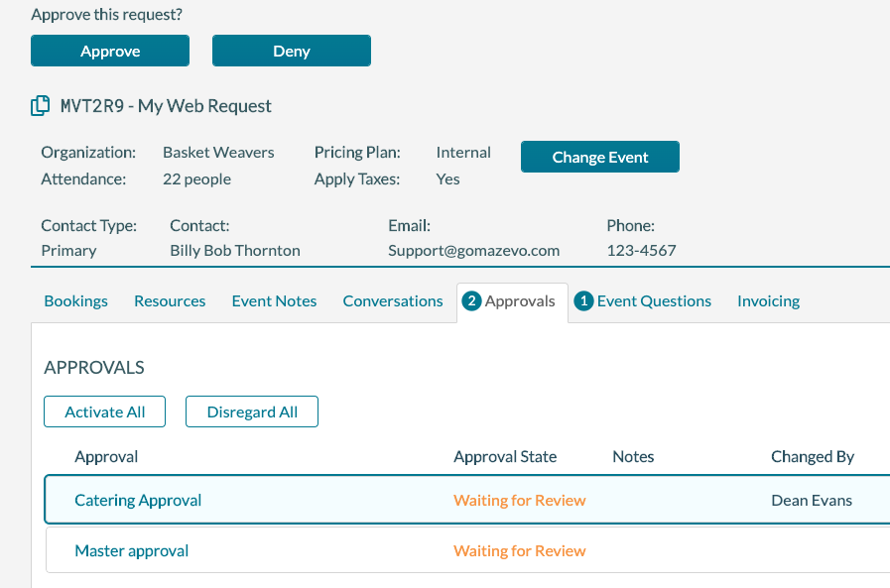
Task: Deny this request
Action: (291, 50)
